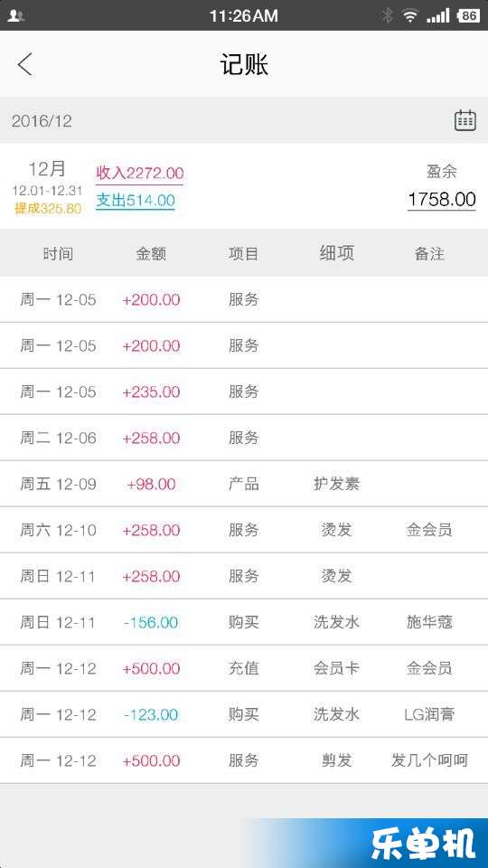488x868 pixels.
Task: Open the 周五 12-09 护发素 entry
Action: pos(244,484)
